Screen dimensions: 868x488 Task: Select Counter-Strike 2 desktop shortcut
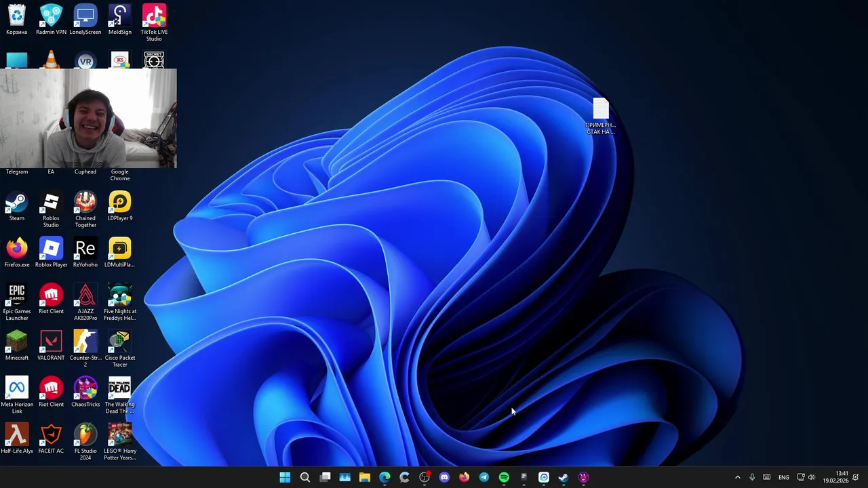pos(85,349)
